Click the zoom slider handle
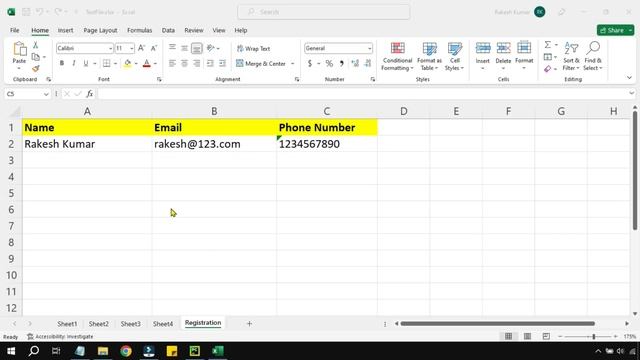640x360 pixels. tap(594, 336)
